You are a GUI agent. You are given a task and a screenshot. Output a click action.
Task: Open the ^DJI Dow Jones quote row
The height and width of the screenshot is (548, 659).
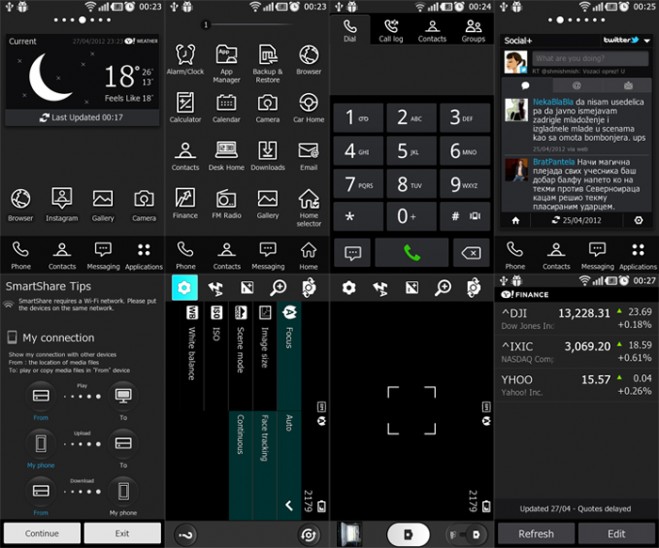point(576,318)
